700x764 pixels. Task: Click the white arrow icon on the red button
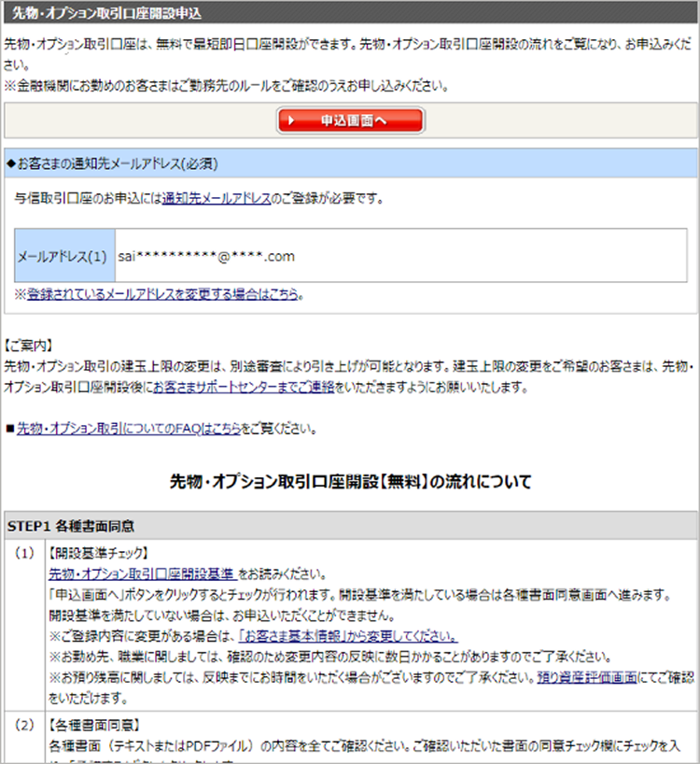pyautogui.click(x=292, y=121)
